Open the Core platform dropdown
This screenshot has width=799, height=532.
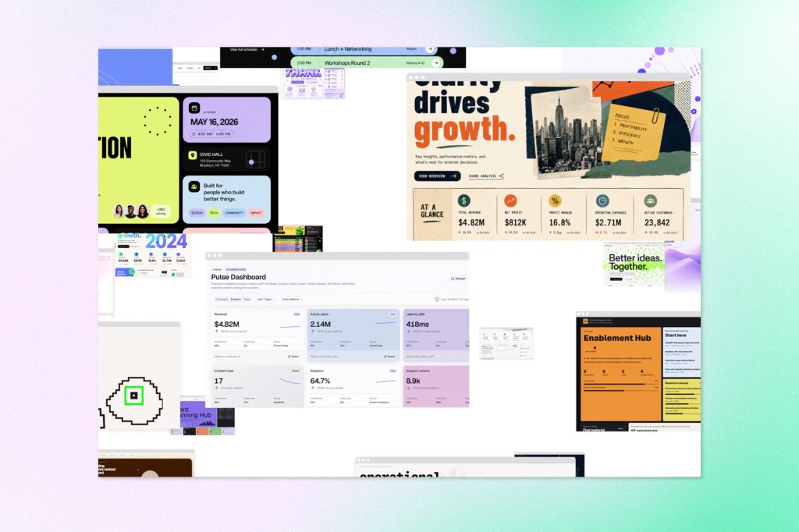(292, 299)
